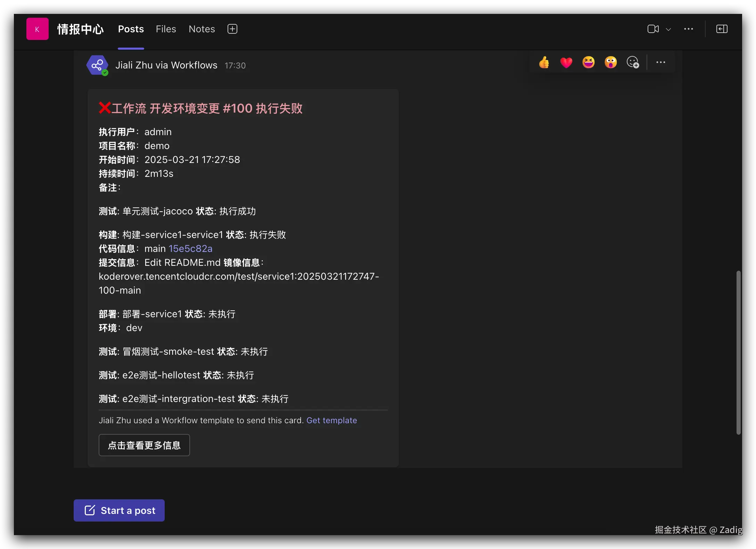The image size is (756, 549).
Task: Click the 情报中心 team avatar
Action: (x=37, y=28)
